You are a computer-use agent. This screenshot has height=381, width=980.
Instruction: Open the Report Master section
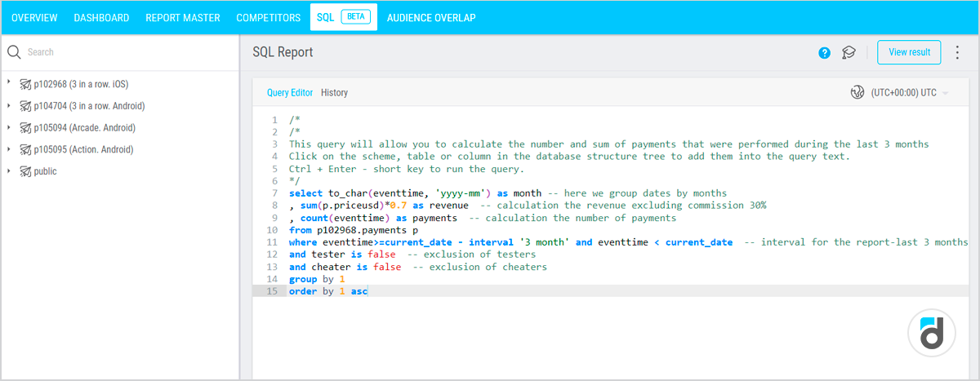click(x=182, y=17)
